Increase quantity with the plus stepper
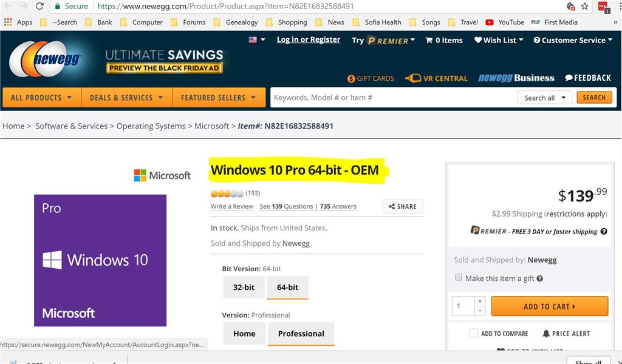Image resolution: width=622 pixels, height=364 pixels. tap(480, 301)
